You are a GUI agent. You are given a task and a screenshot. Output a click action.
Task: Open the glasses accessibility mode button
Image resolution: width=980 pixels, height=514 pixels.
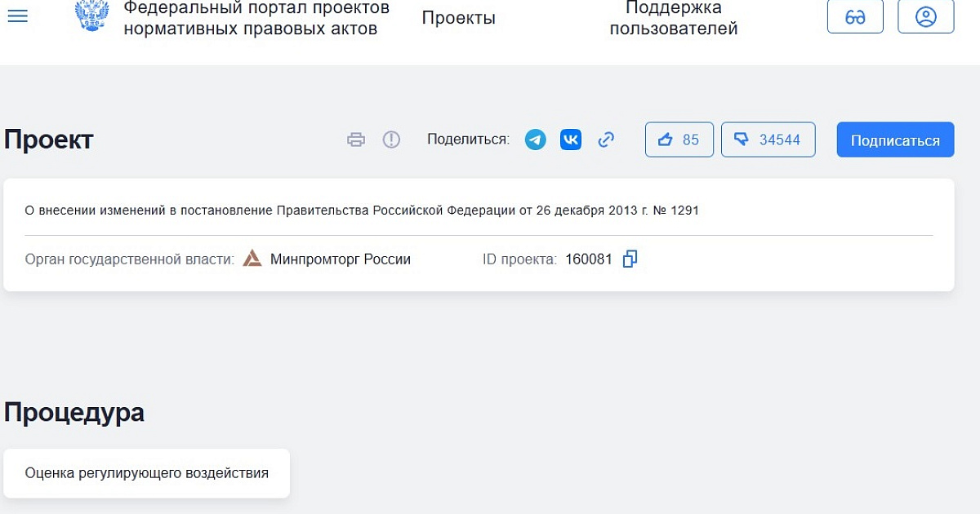[x=855, y=17]
